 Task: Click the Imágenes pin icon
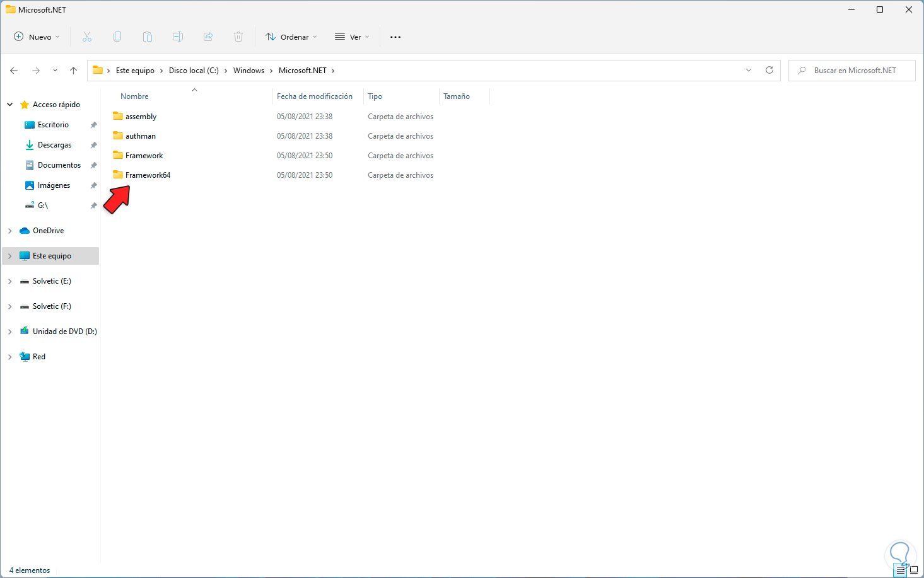tap(93, 185)
